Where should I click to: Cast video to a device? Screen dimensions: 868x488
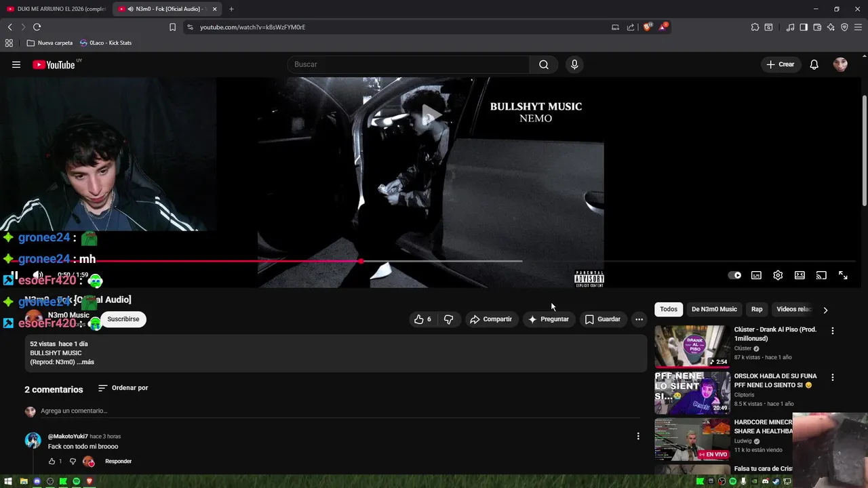821,275
